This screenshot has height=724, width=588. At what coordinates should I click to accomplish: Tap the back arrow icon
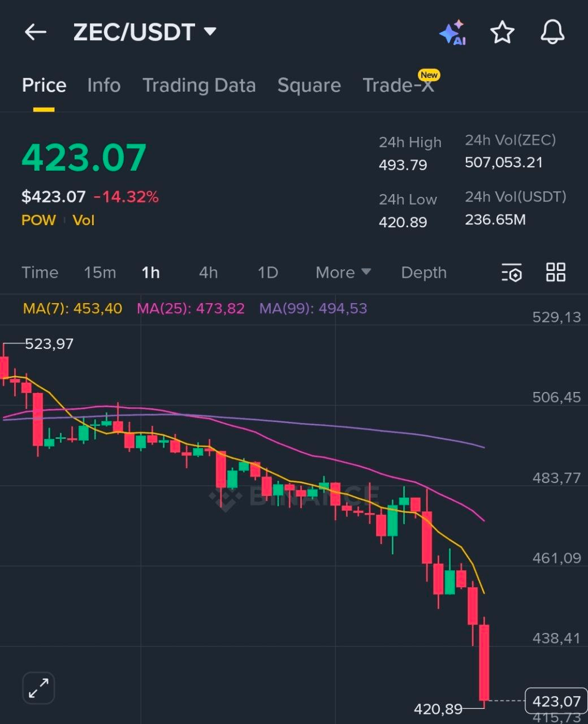coord(35,32)
